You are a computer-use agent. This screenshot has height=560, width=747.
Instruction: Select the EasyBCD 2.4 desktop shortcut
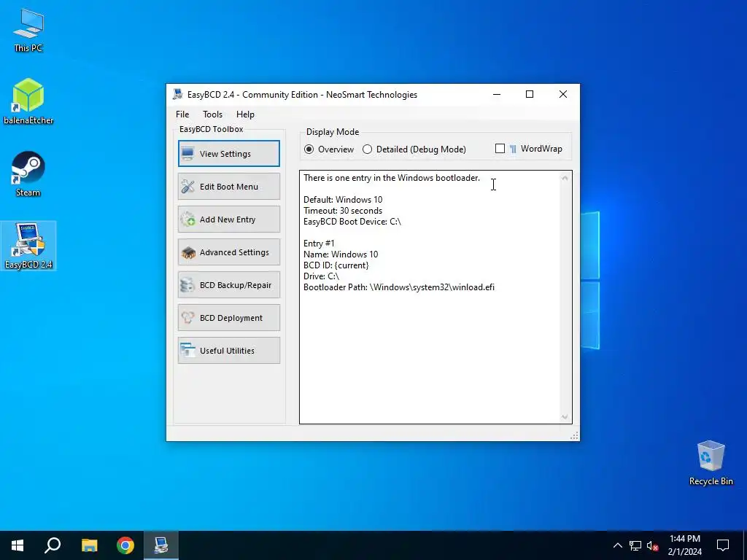click(x=28, y=246)
